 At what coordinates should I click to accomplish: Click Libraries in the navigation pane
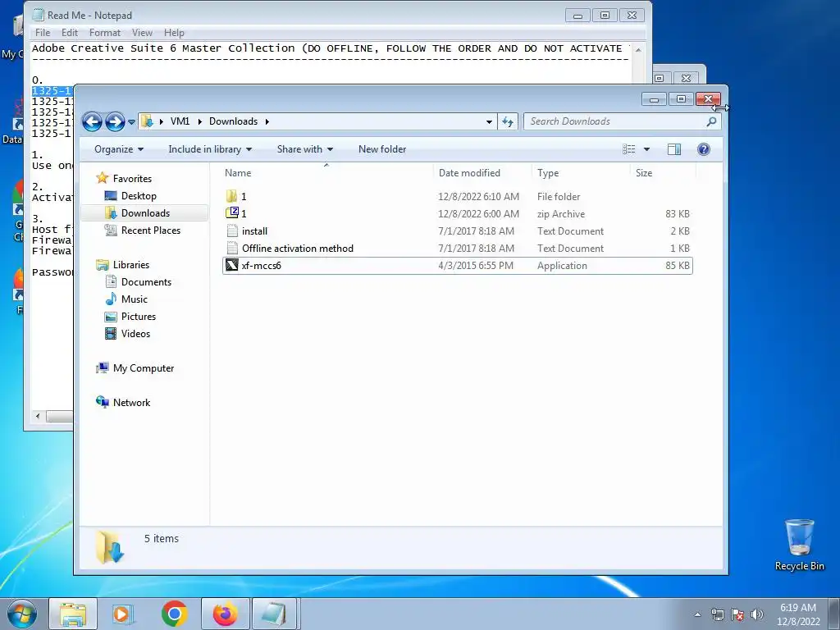coord(130,265)
